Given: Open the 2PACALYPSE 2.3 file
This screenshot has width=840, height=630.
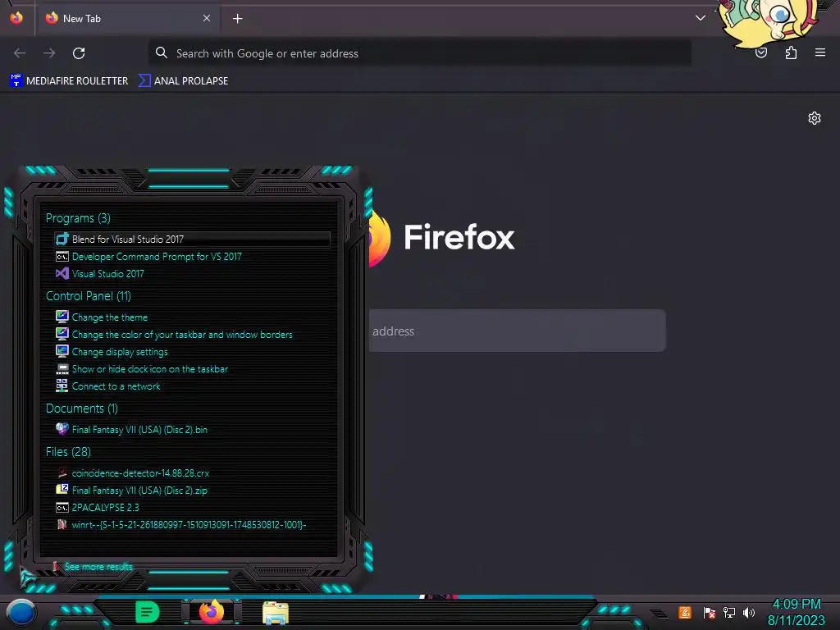Looking at the screenshot, I should coord(105,507).
